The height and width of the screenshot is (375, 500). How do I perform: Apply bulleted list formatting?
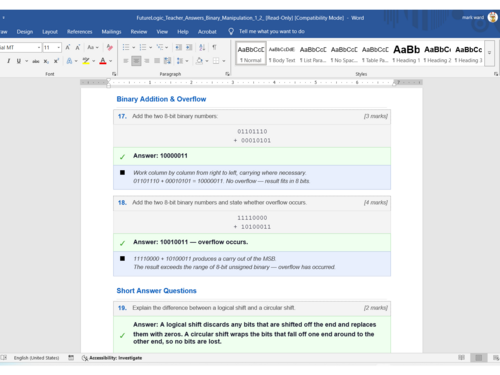(x=126, y=47)
